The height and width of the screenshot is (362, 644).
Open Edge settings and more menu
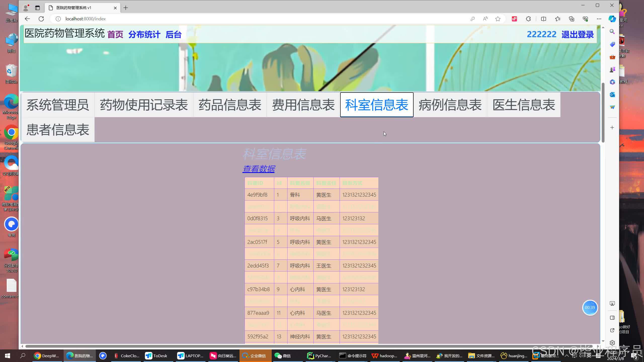(599, 19)
